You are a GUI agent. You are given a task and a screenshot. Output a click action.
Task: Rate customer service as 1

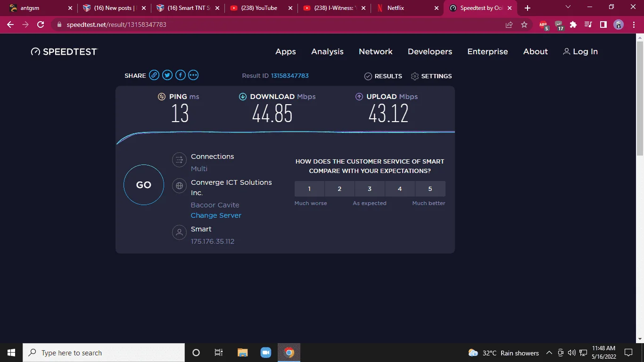tap(309, 189)
